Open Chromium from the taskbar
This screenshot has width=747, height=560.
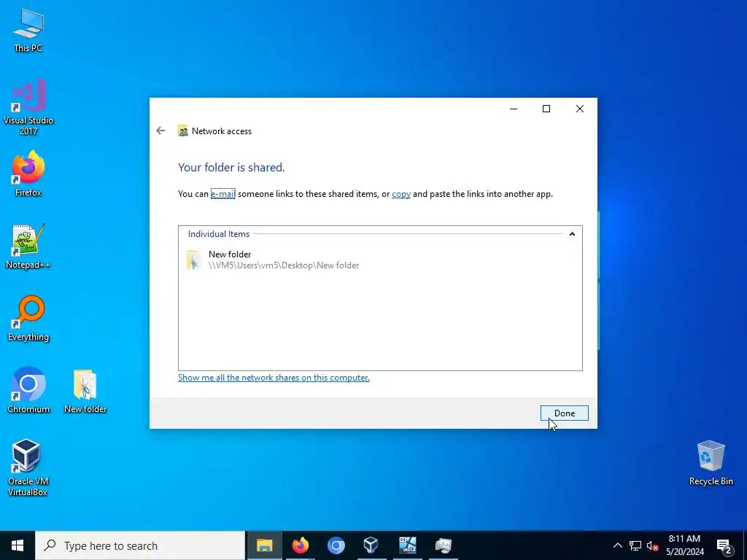336,545
